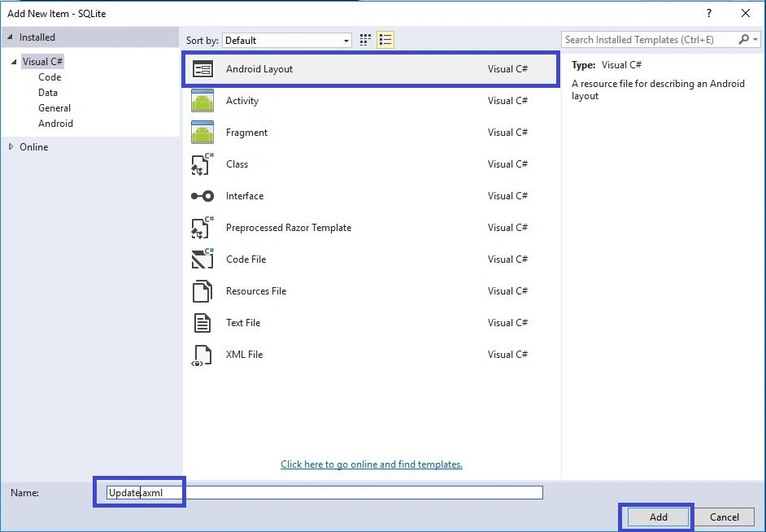Pick the XML File template icon
The height and width of the screenshot is (532, 766).
click(202, 355)
